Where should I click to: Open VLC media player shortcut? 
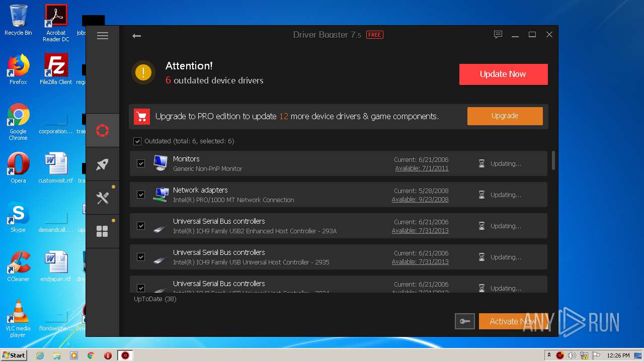point(18,319)
